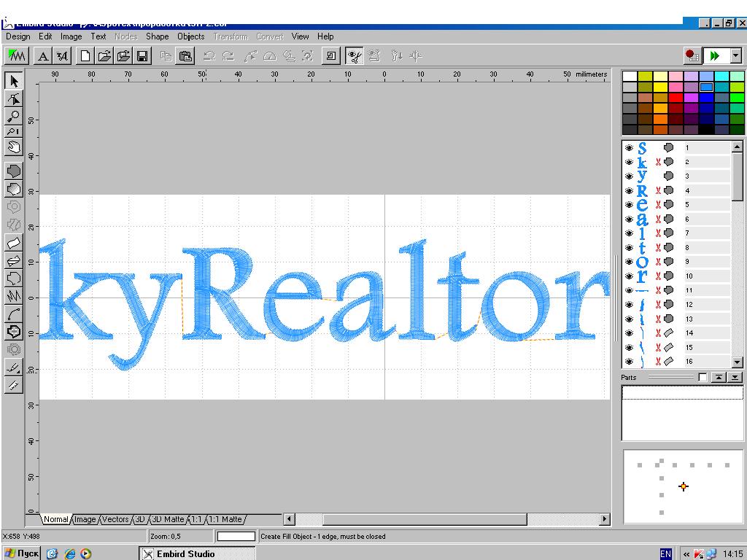Toggle the scissors trim mark on object 5
This screenshot has width=747, height=560.
(x=658, y=205)
